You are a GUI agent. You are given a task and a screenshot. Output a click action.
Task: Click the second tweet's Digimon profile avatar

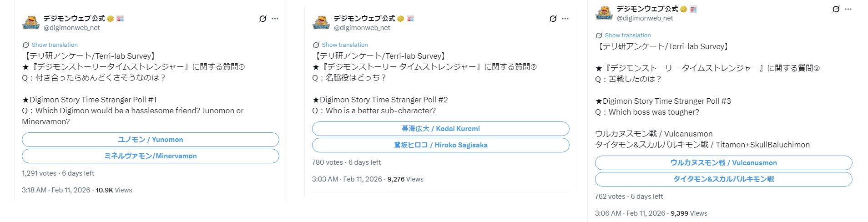coord(321,22)
